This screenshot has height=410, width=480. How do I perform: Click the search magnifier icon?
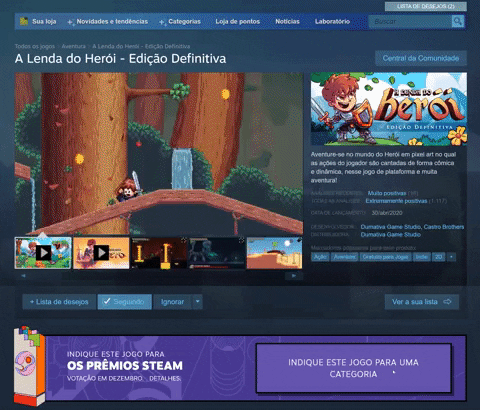click(x=457, y=22)
